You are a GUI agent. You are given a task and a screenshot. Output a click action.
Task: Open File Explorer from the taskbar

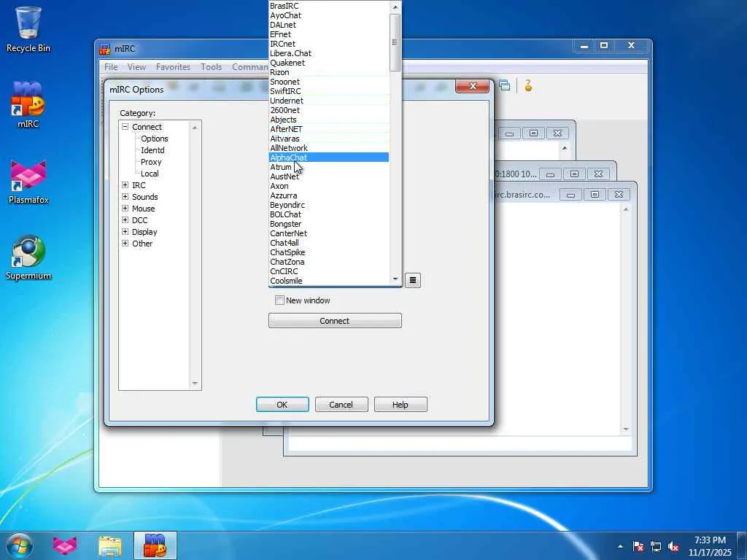(110, 545)
